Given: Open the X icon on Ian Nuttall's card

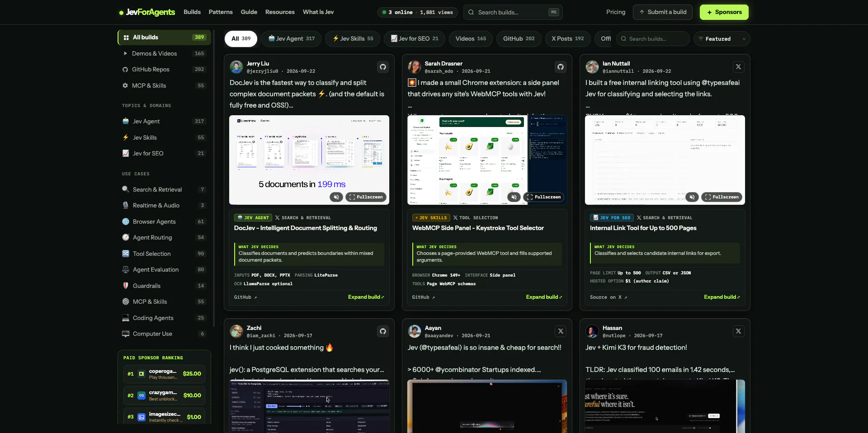Looking at the screenshot, I should coord(738,67).
